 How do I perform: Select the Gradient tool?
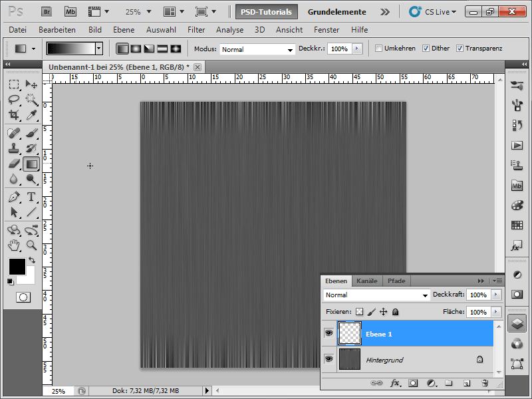31,164
